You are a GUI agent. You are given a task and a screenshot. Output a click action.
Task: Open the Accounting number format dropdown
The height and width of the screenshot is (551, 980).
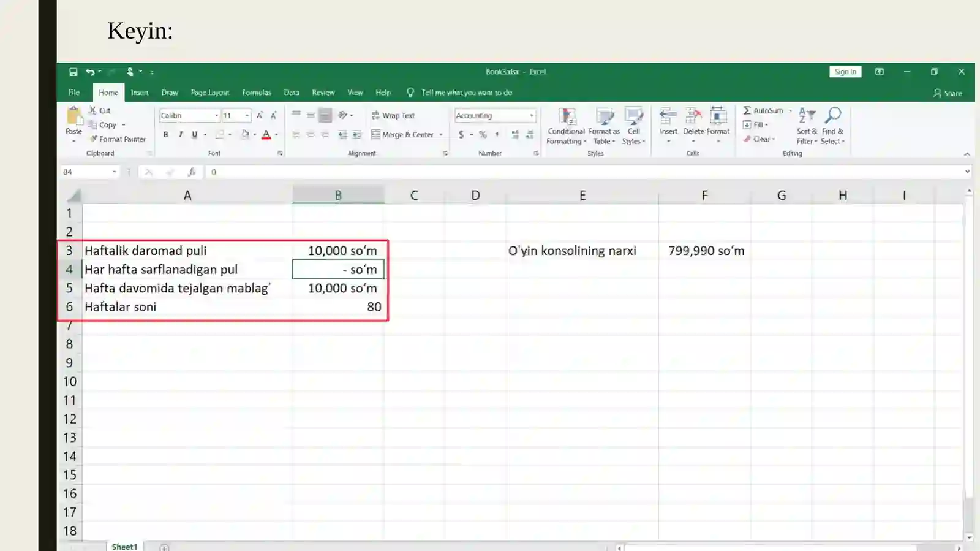click(531, 115)
